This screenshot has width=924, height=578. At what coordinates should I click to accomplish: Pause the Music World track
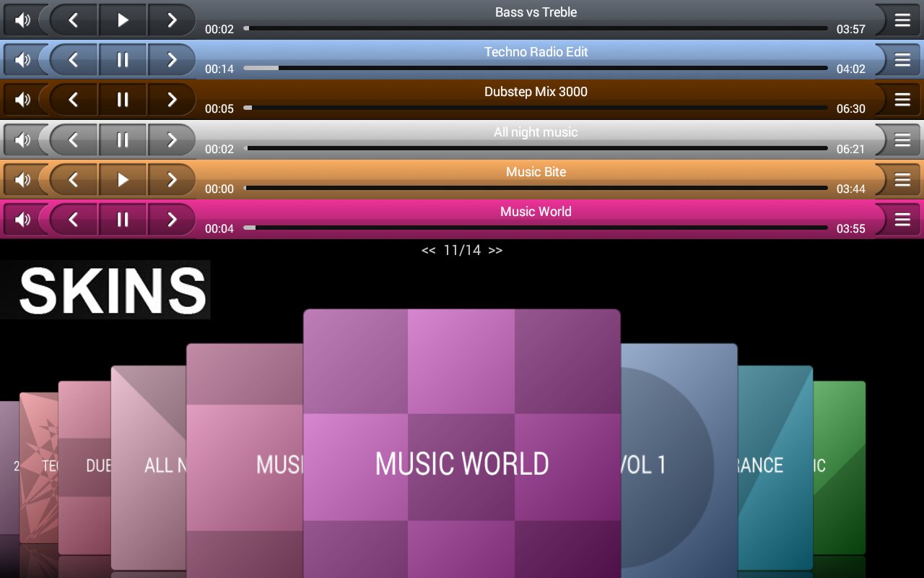(x=123, y=219)
